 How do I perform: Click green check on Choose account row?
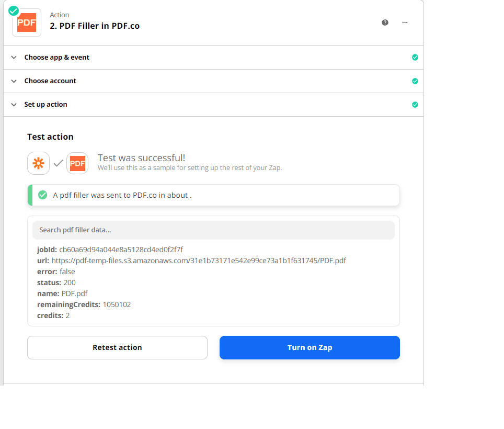pos(415,81)
